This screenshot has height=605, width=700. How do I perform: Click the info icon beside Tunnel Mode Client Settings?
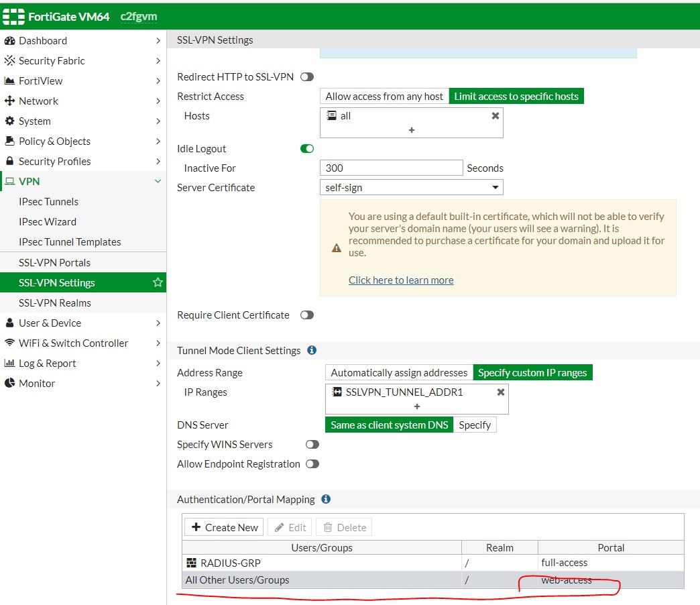click(312, 350)
